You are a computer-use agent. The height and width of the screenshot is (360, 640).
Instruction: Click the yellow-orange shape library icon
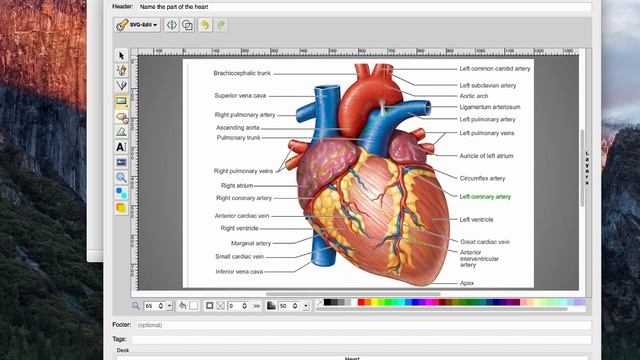(x=121, y=208)
